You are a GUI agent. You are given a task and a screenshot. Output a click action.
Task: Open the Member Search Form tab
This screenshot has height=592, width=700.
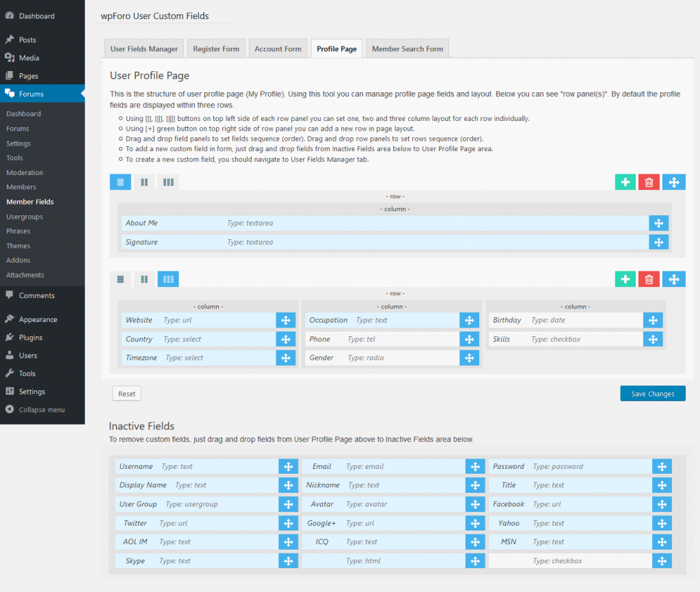click(x=407, y=48)
